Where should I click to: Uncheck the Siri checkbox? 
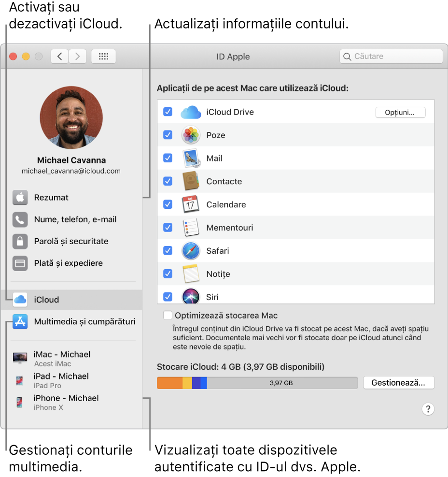point(168,297)
